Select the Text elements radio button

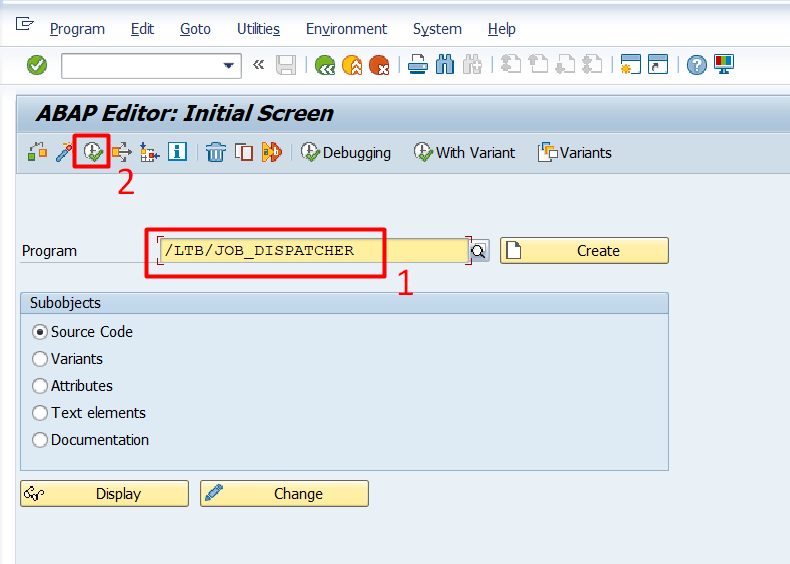[x=40, y=413]
